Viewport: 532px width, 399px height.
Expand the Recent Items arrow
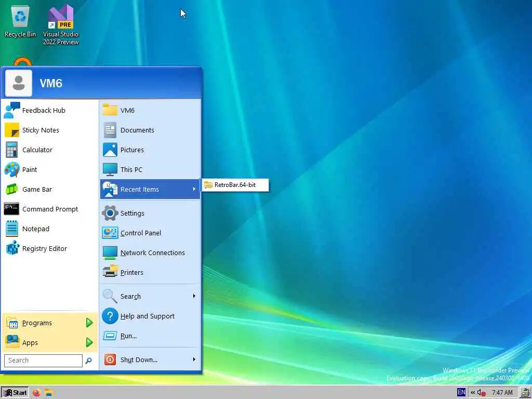pyautogui.click(x=194, y=189)
